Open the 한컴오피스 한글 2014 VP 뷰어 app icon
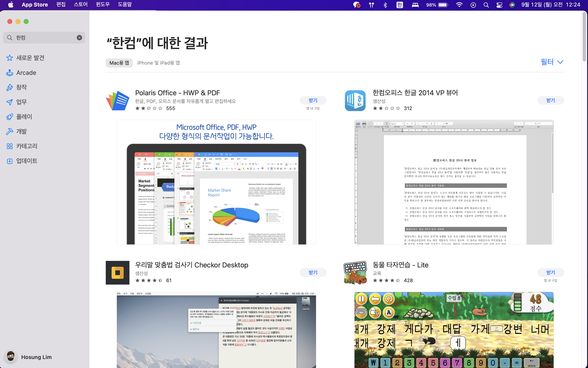The width and height of the screenshot is (588, 368). coord(355,101)
